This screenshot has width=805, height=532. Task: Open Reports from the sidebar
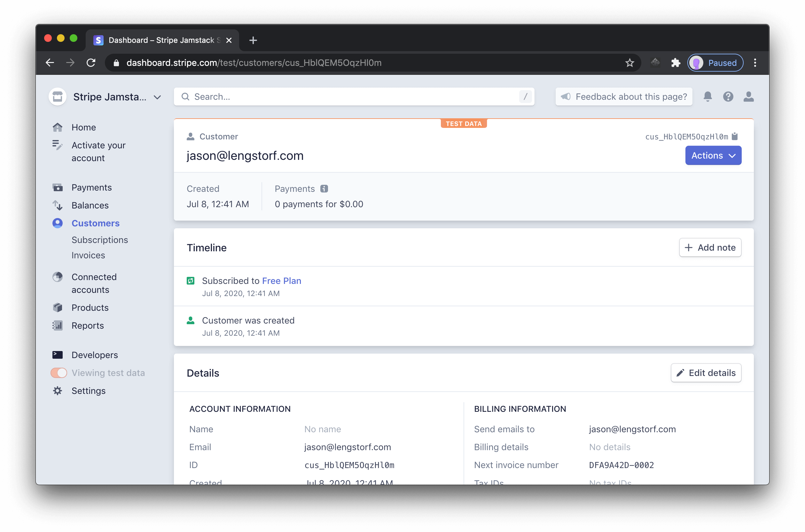click(88, 325)
